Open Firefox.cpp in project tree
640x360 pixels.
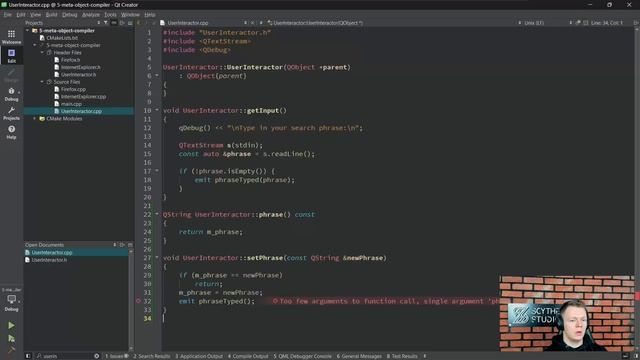(73, 89)
